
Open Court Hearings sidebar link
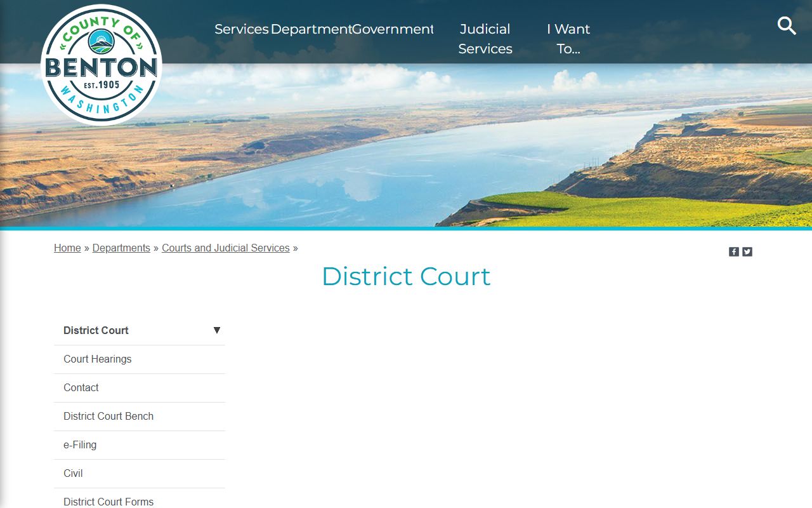tap(140, 359)
